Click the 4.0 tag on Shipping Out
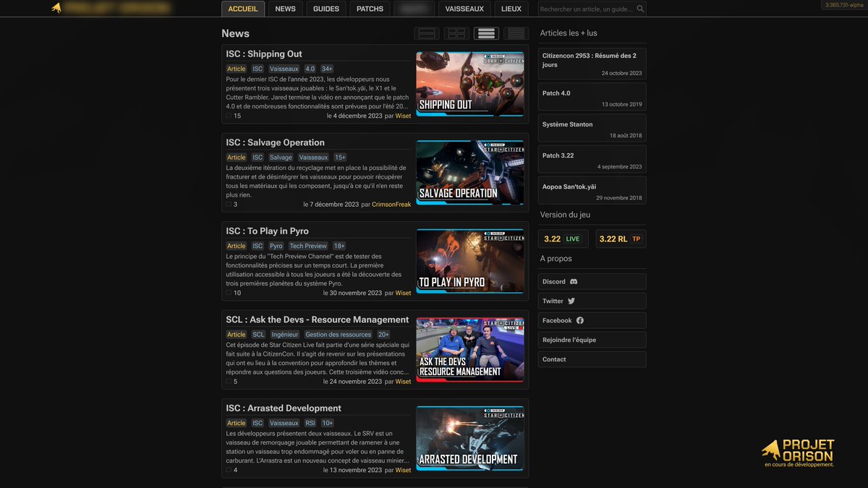Screen dimensions: 868x488 (x=310, y=69)
